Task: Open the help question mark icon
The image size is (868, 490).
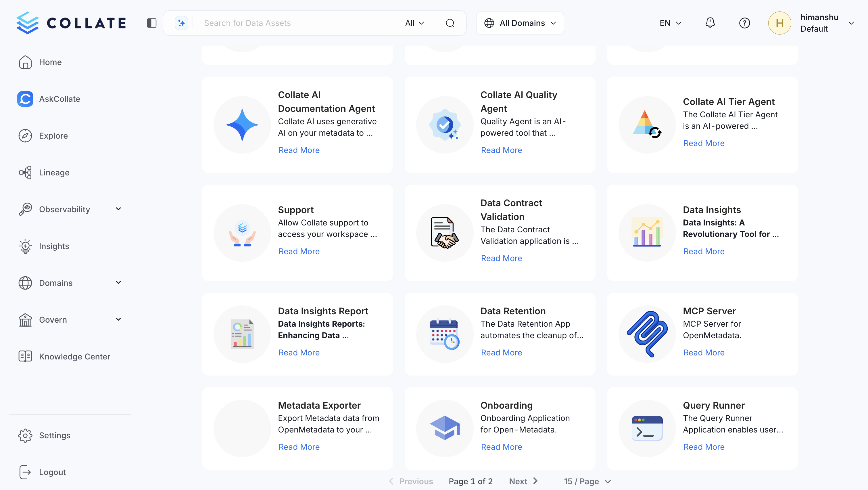Action: (745, 23)
